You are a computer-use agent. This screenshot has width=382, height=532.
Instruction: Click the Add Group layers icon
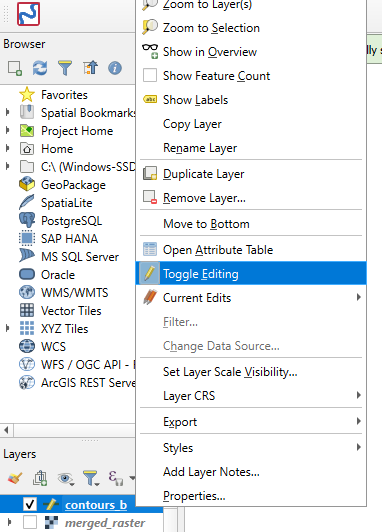pyautogui.click(x=40, y=478)
